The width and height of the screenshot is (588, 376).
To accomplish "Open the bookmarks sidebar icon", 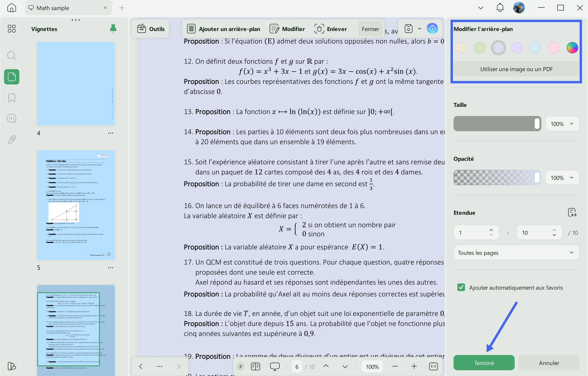I will click(x=11, y=98).
